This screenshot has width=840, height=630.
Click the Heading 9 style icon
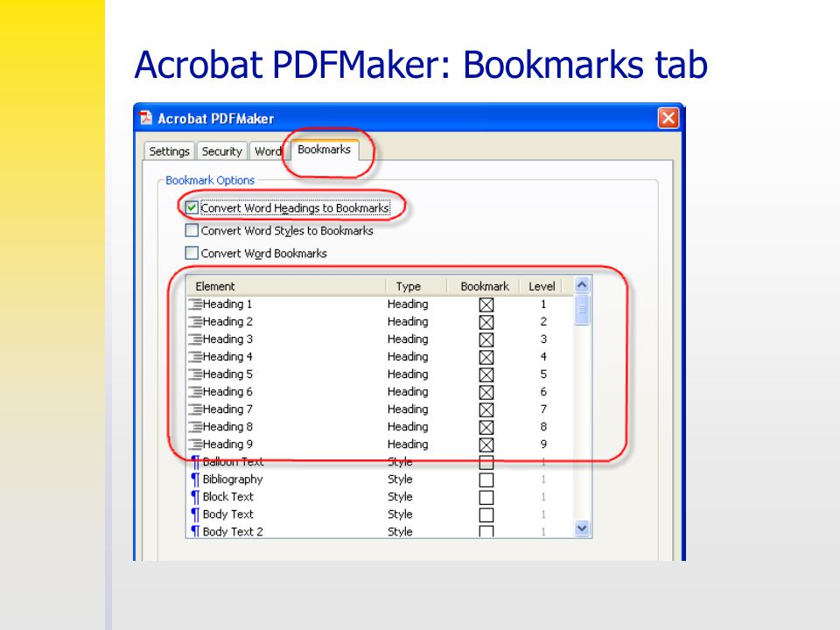[195, 444]
